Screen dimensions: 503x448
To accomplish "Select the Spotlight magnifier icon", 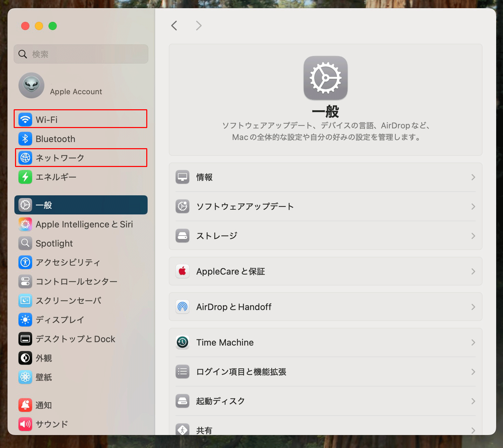I will [25, 243].
